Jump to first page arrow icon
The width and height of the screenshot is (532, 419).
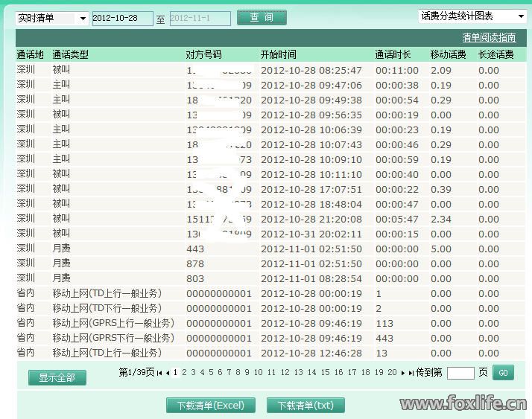(x=159, y=373)
